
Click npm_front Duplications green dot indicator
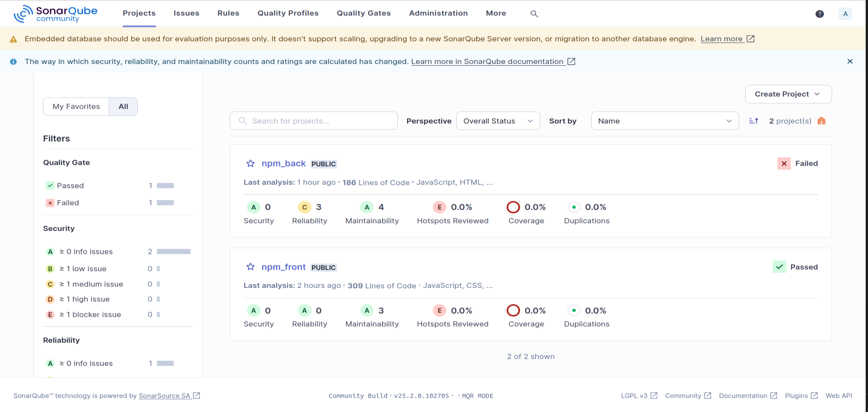[x=574, y=311]
